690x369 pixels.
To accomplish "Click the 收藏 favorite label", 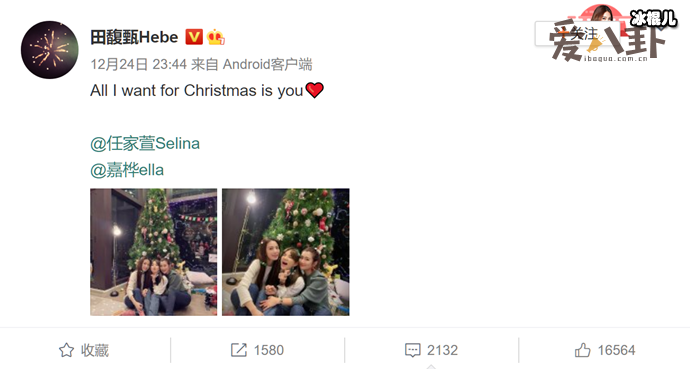I will [95, 350].
